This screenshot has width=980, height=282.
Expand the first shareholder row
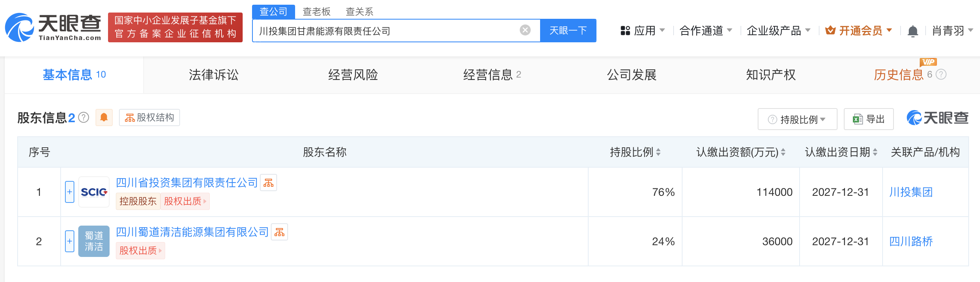point(70,192)
